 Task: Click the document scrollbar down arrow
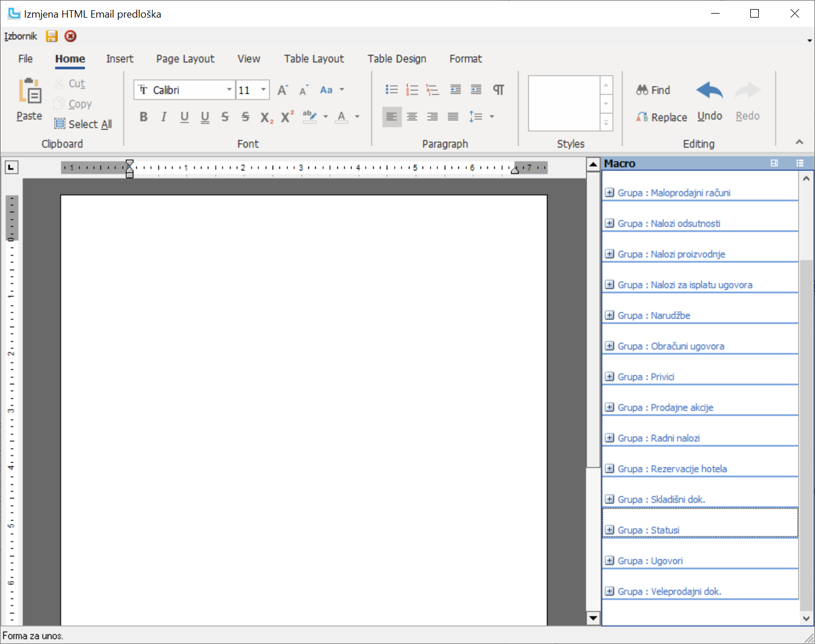click(593, 618)
